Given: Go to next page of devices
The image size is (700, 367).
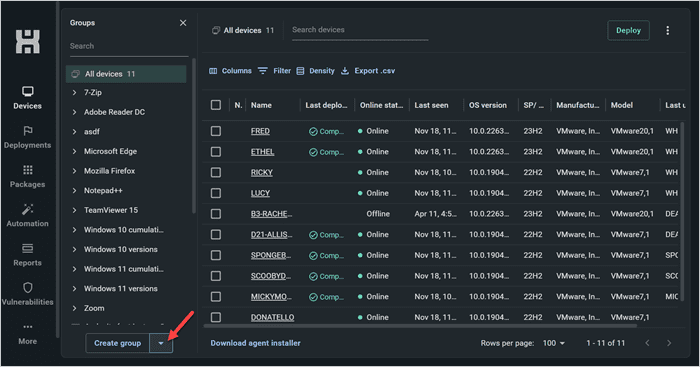Looking at the screenshot, I should pos(669,343).
